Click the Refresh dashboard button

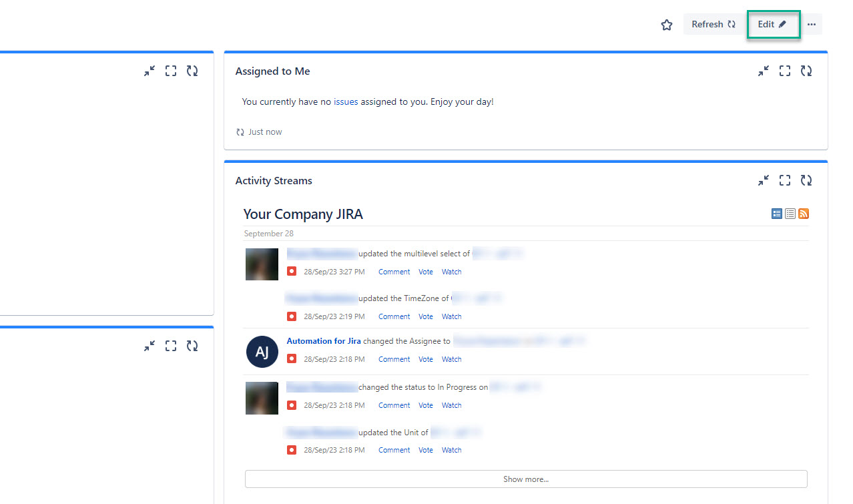[713, 25]
